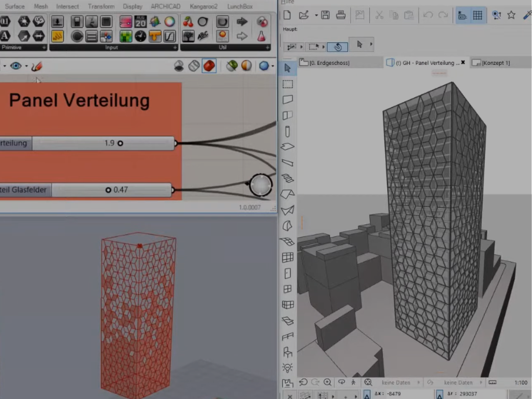532x399 pixels.
Task: Click the Save icon in ArchiCAD toolbar
Action: (x=325, y=15)
